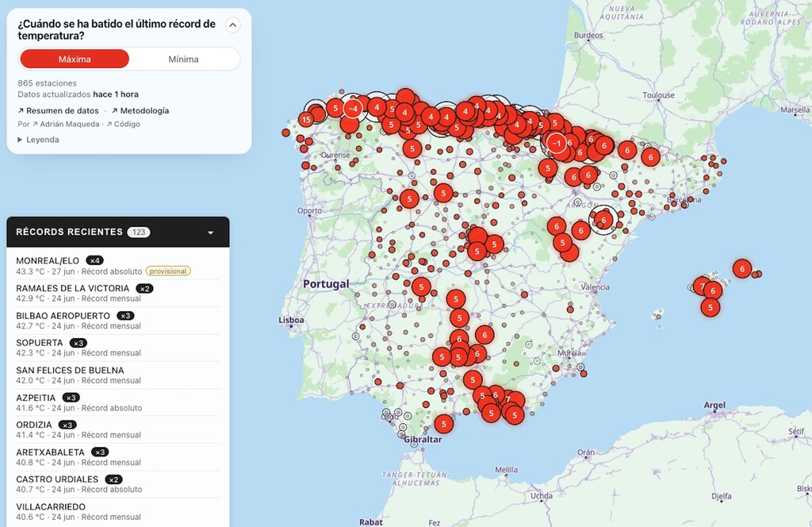
Task: Select the AZPEITIA record row
Action: pyautogui.click(x=118, y=402)
